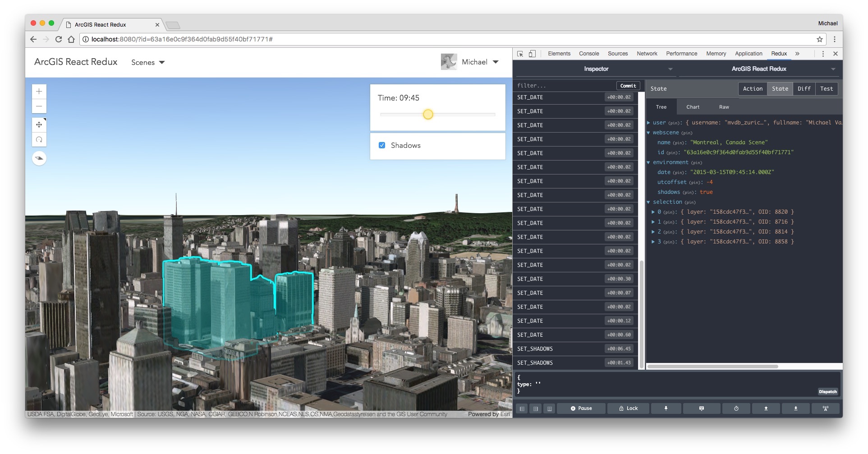Pause Redux action recording

click(x=581, y=408)
